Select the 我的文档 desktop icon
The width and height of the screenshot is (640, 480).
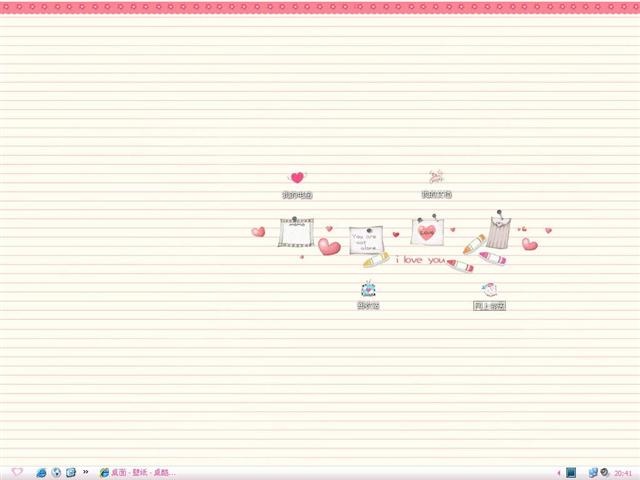(x=436, y=177)
